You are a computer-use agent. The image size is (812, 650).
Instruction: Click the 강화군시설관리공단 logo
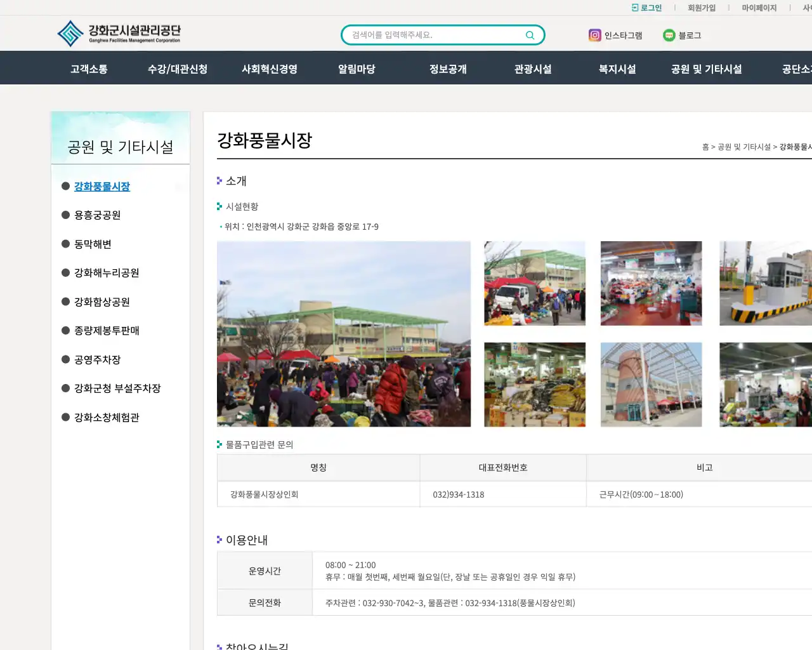(x=119, y=33)
